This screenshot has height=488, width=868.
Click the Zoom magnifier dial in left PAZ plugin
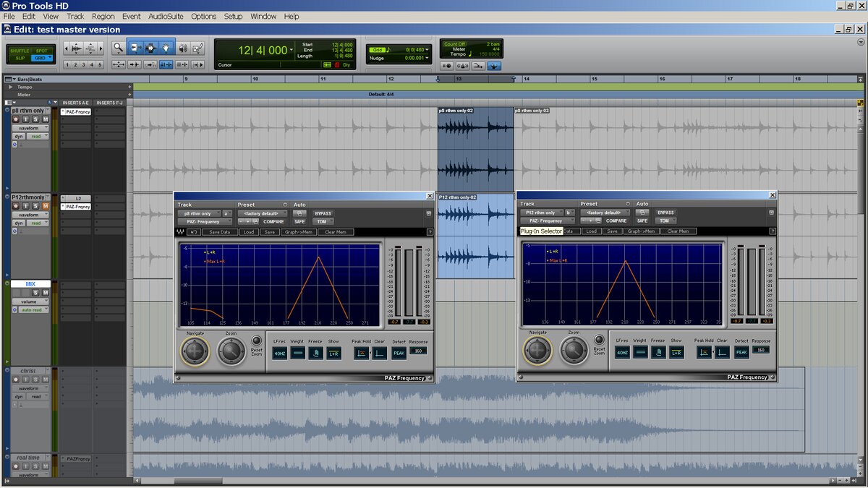231,351
